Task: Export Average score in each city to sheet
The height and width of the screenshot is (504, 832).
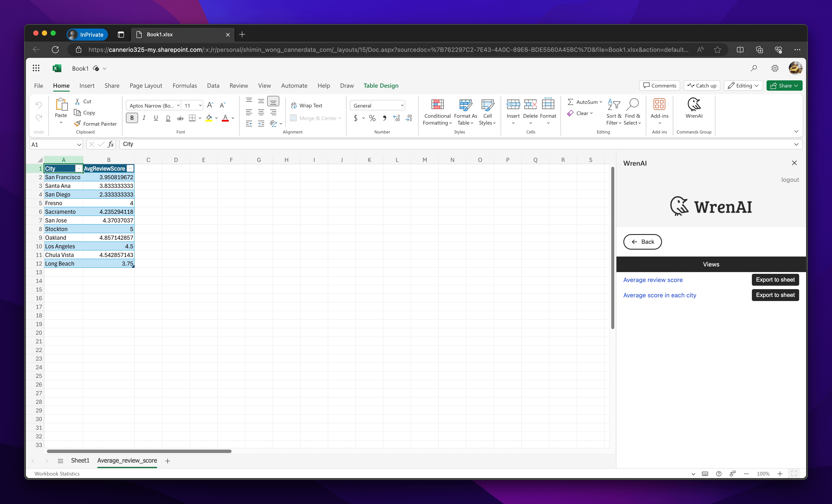Action: (x=775, y=295)
